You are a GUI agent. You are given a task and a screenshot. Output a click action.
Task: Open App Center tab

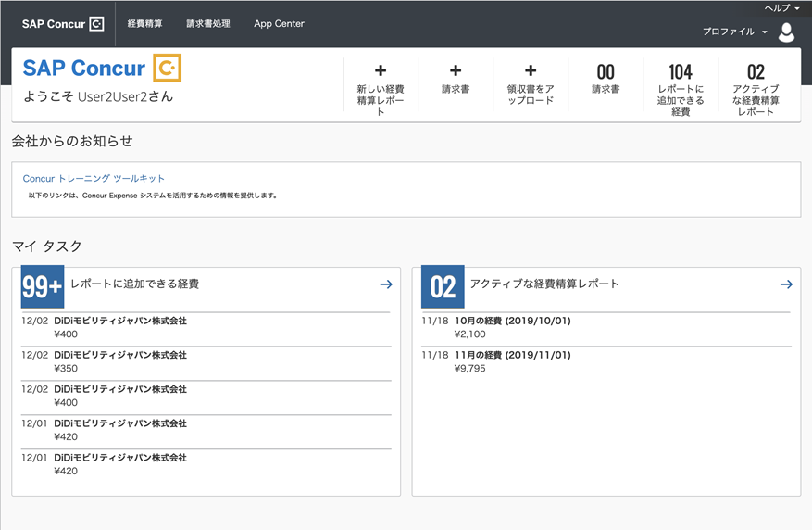click(279, 24)
